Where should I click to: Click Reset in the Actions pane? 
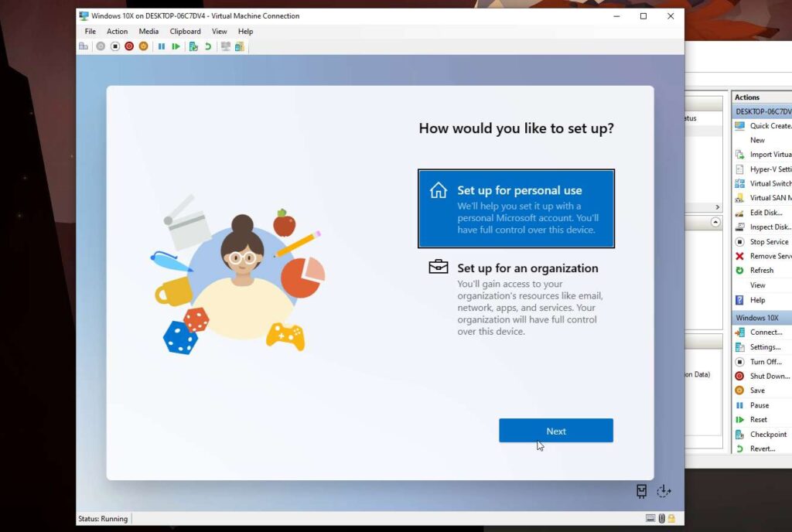point(758,419)
